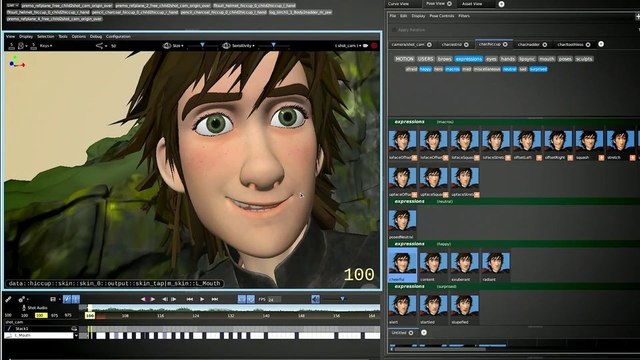The height and width of the screenshot is (360, 640).
Task: Close the Pose View tab
Action: click(x=449, y=4)
